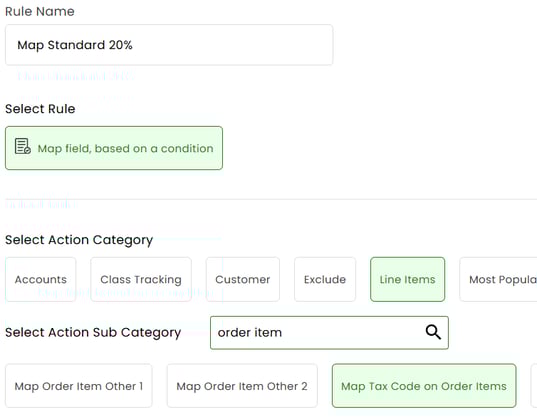Viewport: 537px width, 417px height.
Task: Click the sub category search box
Action: pos(329,333)
